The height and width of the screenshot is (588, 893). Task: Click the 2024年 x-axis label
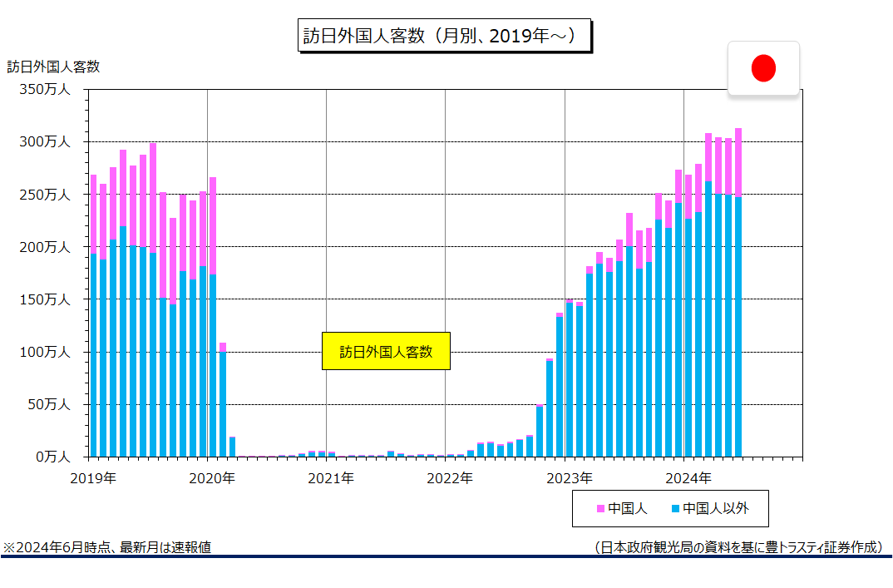[688, 478]
